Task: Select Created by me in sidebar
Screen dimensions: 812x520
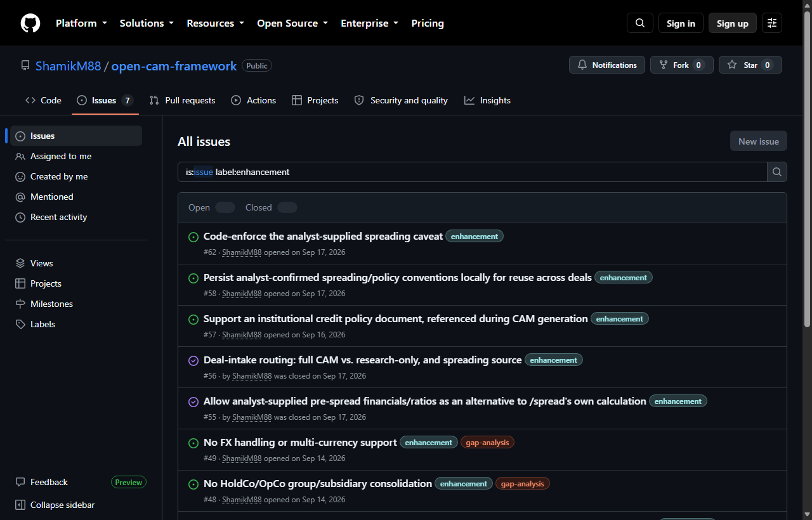Action: (x=76, y=176)
